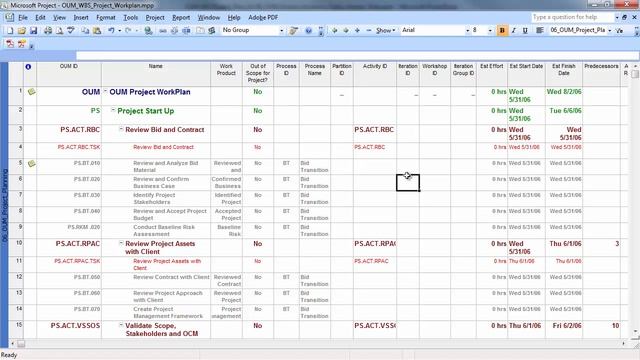Click the Outdent green left arrow
The width and height of the screenshot is (640, 360).
(x=335, y=31)
